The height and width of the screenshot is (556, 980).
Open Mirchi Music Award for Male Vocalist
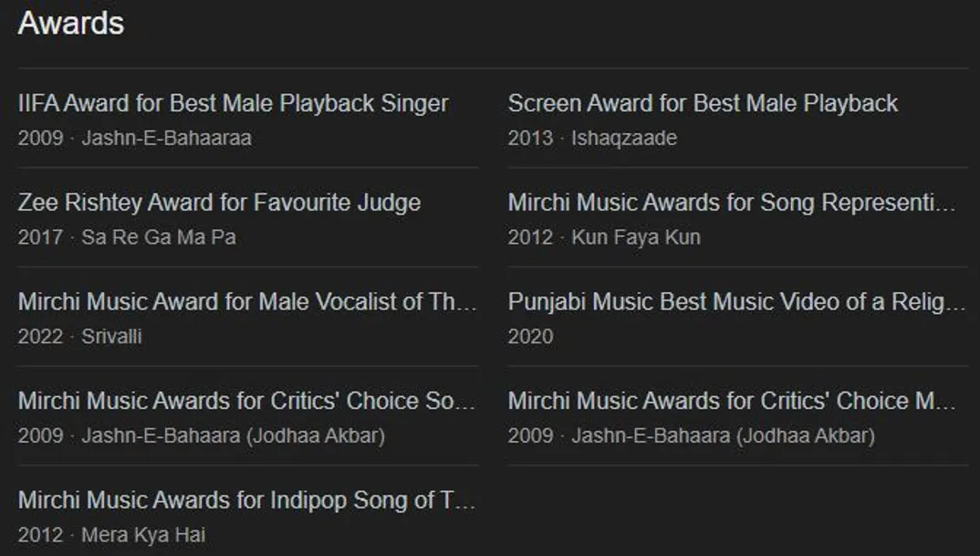coord(247,302)
